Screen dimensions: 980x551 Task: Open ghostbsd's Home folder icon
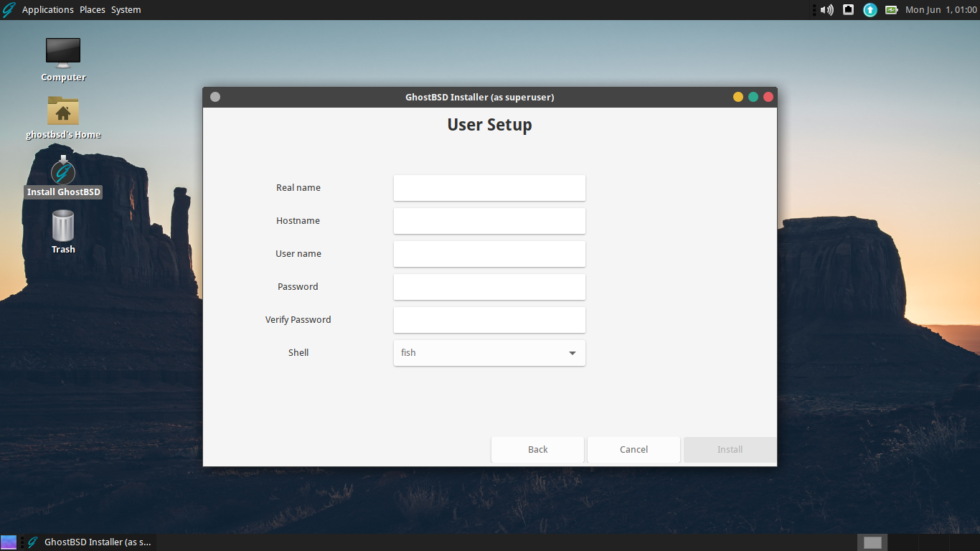point(63,117)
